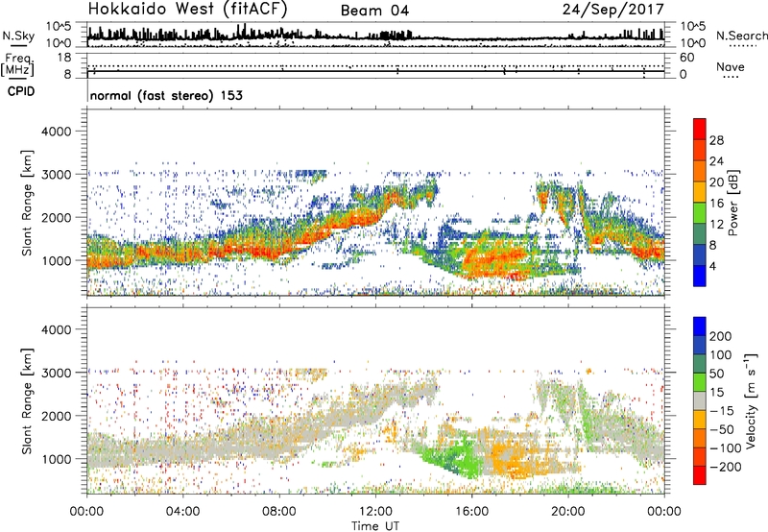Image resolution: width=768 pixels, height=532 pixels.
Task: Click the red bottom of velocity colorbar
Action: click(x=700, y=475)
